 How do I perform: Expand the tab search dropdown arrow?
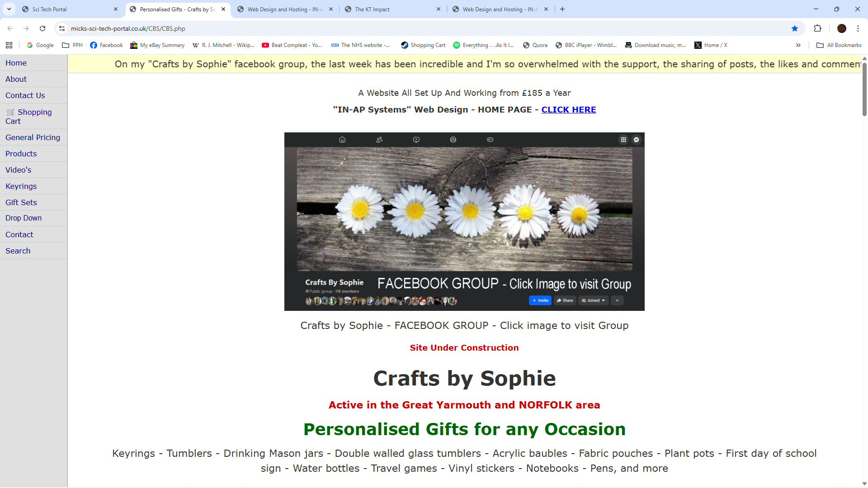(x=9, y=9)
